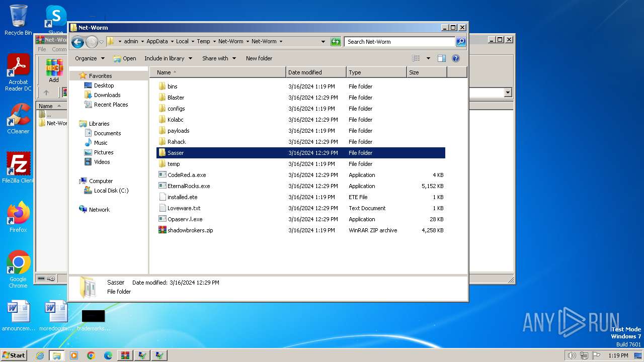Open Recycle Bin desktop icon
The width and height of the screenshot is (644, 362).
click(18, 20)
